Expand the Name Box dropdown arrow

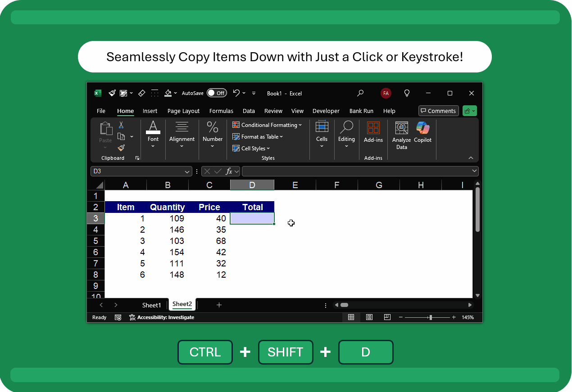click(x=187, y=171)
